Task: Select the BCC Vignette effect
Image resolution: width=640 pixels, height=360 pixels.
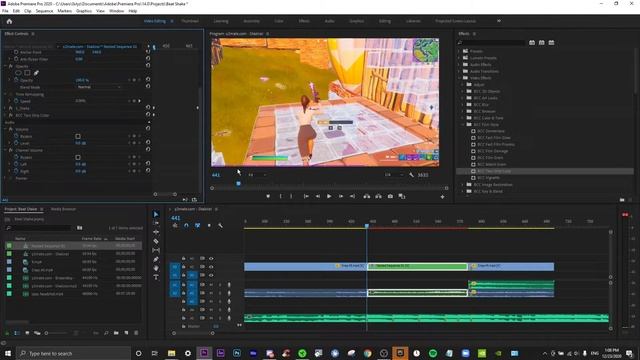Action: tap(488, 178)
